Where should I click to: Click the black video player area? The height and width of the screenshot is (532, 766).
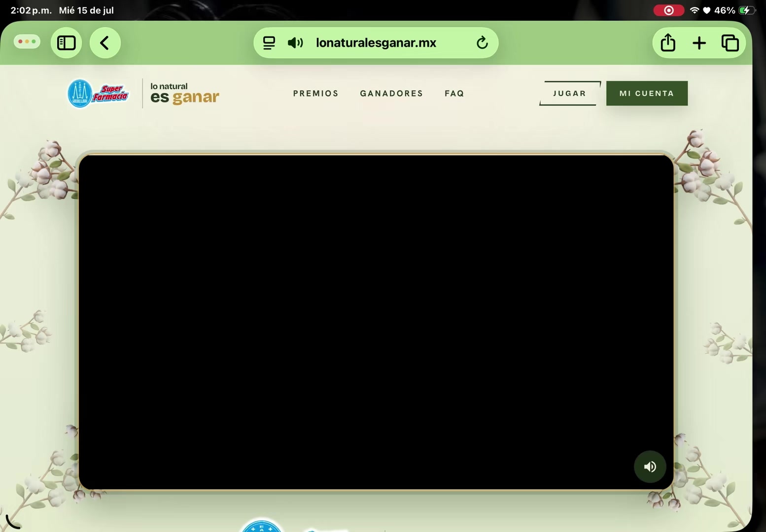point(376,323)
